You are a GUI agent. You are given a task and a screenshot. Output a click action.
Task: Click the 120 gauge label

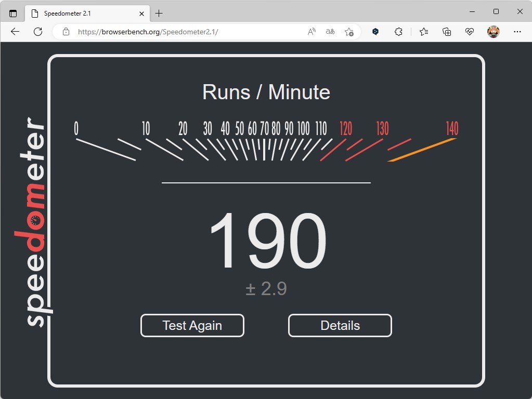346,128
